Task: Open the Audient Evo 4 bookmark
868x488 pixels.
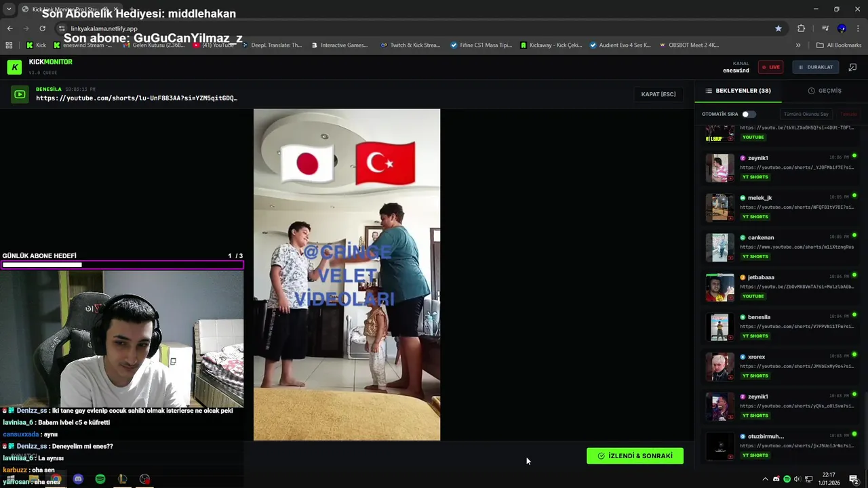Action: 620,45
